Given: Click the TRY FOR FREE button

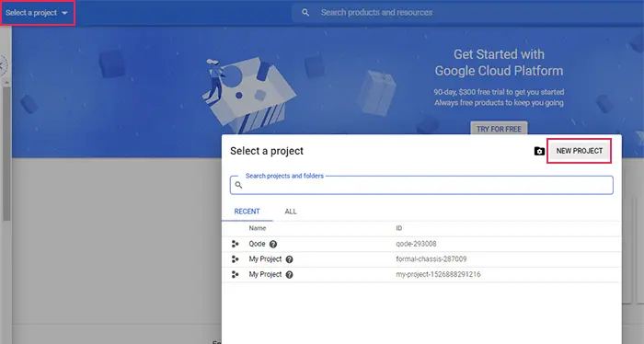Looking at the screenshot, I should 499,129.
